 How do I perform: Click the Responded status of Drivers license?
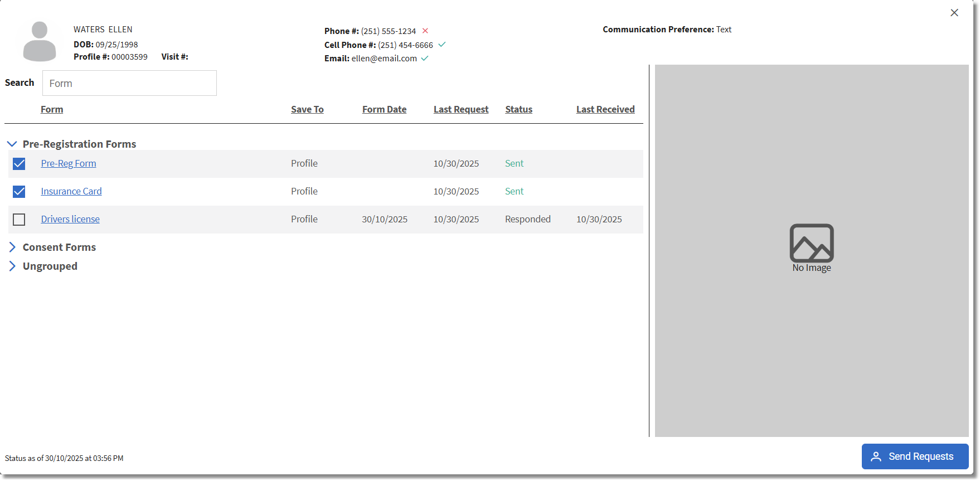(x=528, y=219)
